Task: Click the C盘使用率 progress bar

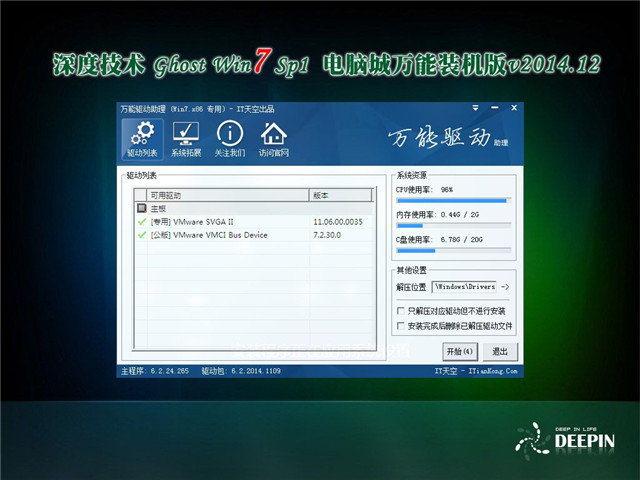Action: coord(453,251)
